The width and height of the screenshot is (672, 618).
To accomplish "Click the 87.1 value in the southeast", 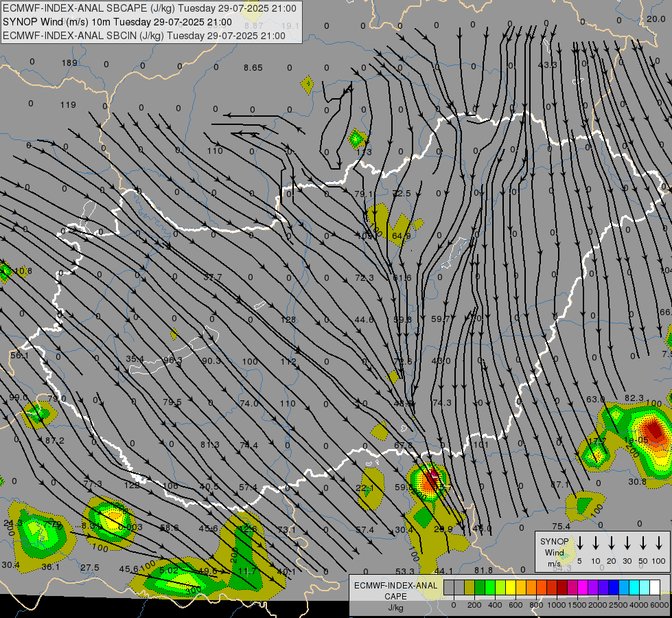I will (x=559, y=485).
